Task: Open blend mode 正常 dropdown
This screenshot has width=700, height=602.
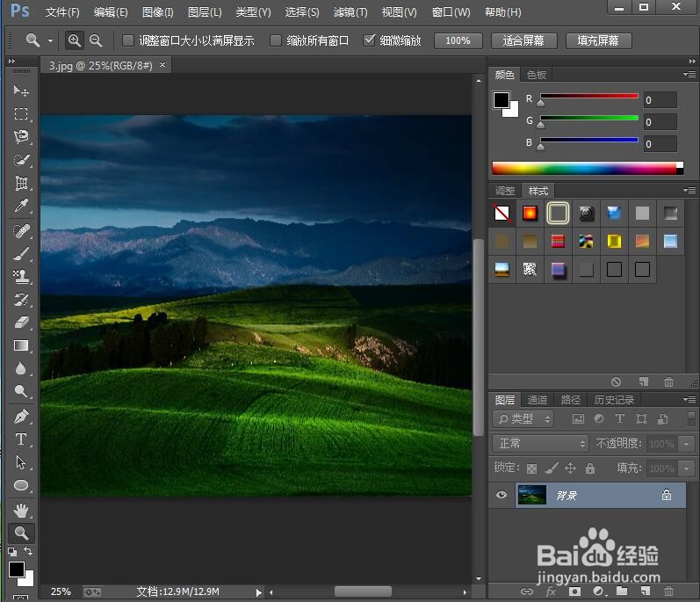Action: 540,444
